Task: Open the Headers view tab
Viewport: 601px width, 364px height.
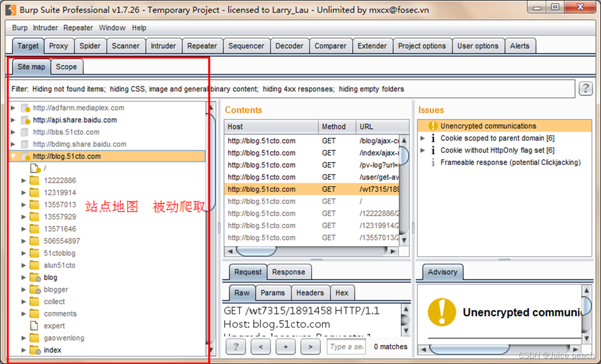Action: click(x=310, y=292)
